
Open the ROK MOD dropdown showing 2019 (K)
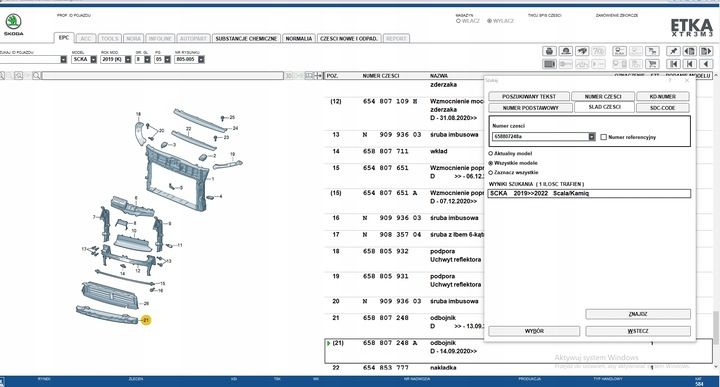128,60
